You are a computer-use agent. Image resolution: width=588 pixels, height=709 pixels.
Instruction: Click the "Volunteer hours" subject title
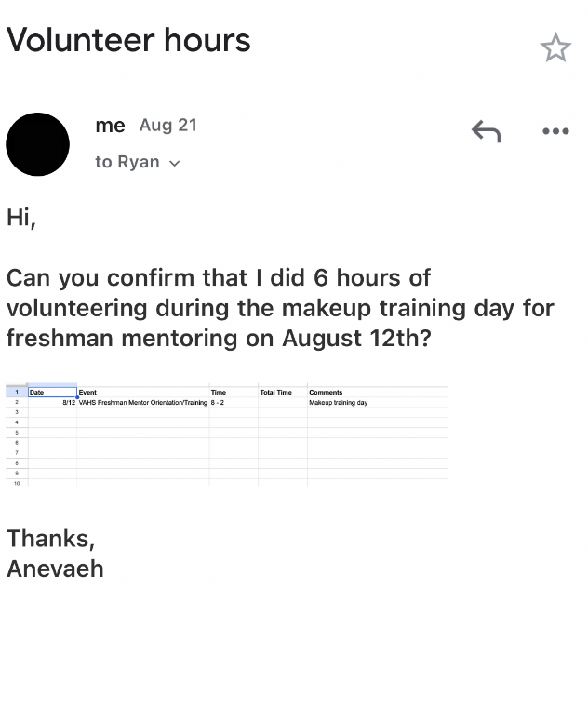point(128,40)
